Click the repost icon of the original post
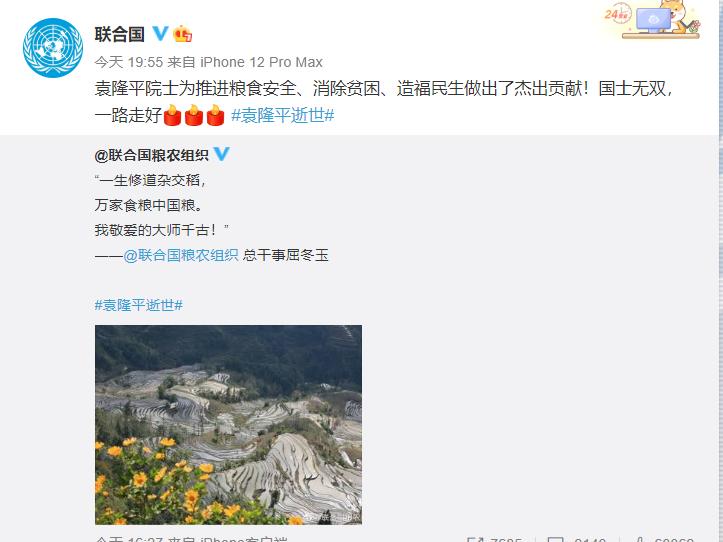The width and height of the screenshot is (723, 542). 474,540
